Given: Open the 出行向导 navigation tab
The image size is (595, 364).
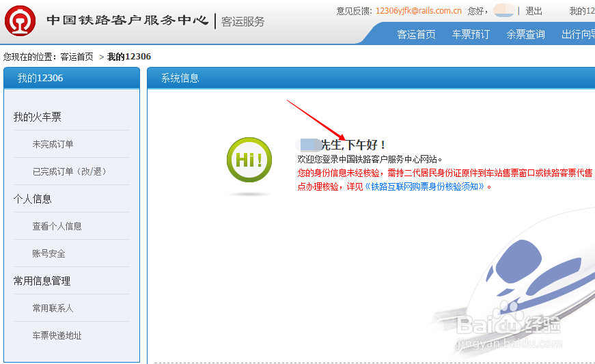Looking at the screenshot, I should 579,35.
